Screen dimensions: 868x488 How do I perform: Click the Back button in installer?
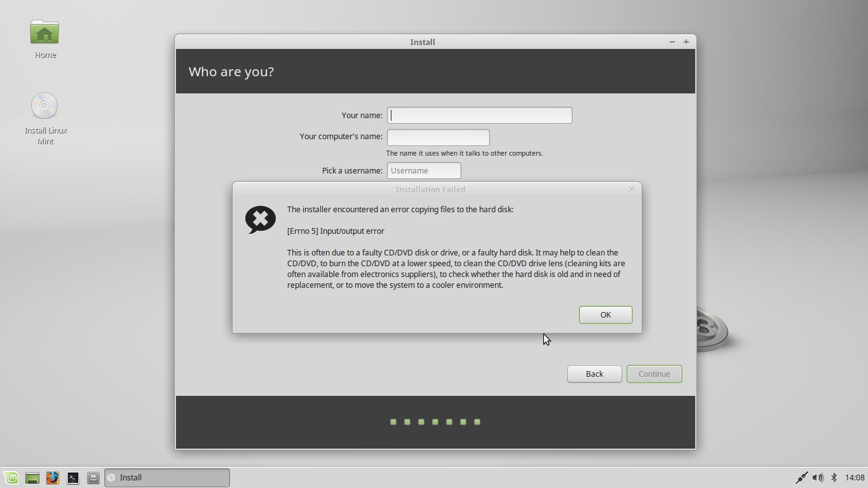(595, 374)
